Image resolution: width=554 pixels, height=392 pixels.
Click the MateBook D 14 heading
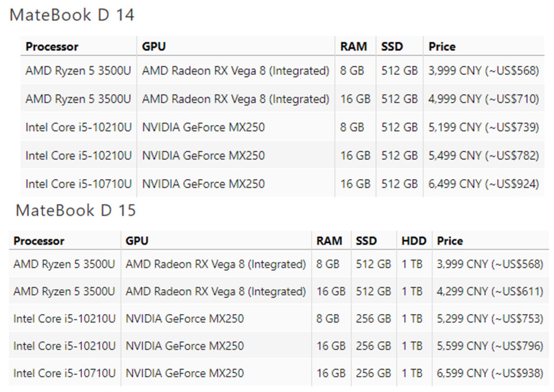72,15
